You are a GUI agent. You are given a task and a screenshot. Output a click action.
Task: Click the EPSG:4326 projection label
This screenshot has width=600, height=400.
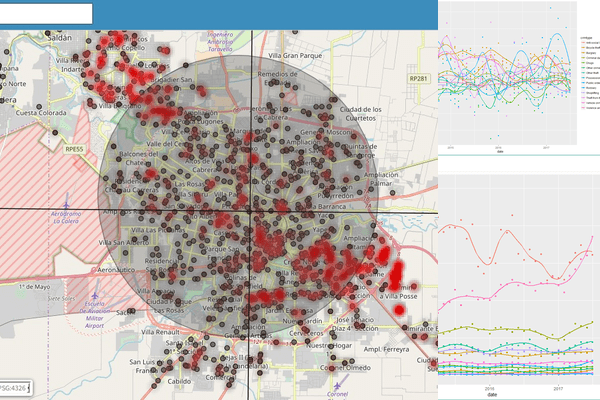pyautogui.click(x=13, y=387)
